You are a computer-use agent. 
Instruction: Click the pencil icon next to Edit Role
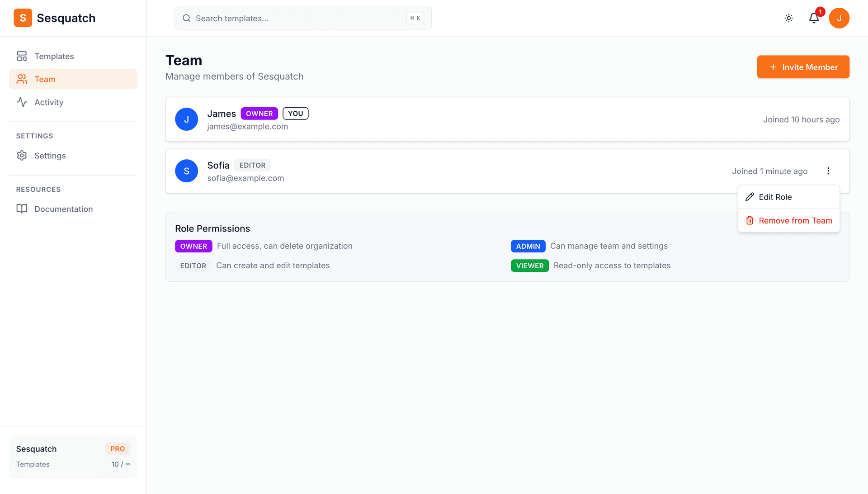click(x=750, y=197)
